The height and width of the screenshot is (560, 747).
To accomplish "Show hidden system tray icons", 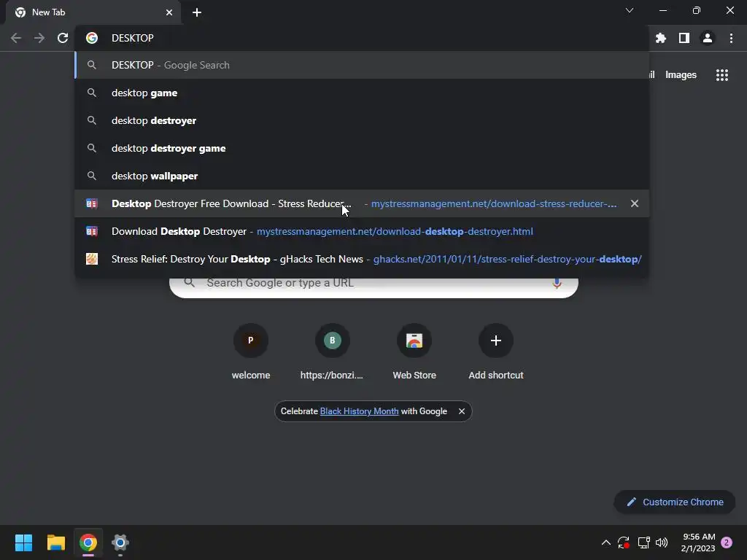I will 606,542.
